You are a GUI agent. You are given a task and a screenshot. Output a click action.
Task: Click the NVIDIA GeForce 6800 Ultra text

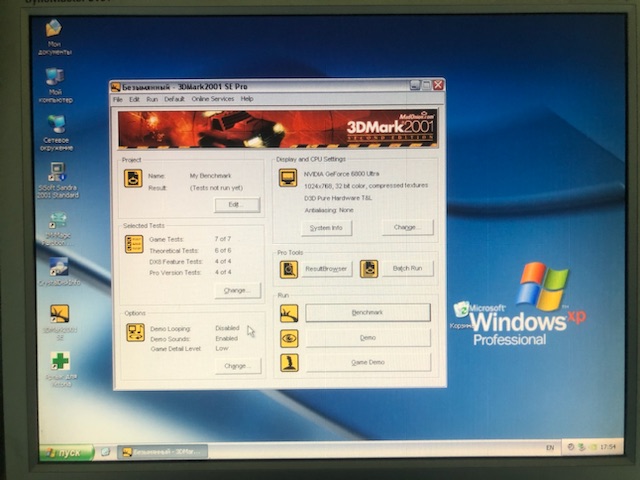coord(341,174)
